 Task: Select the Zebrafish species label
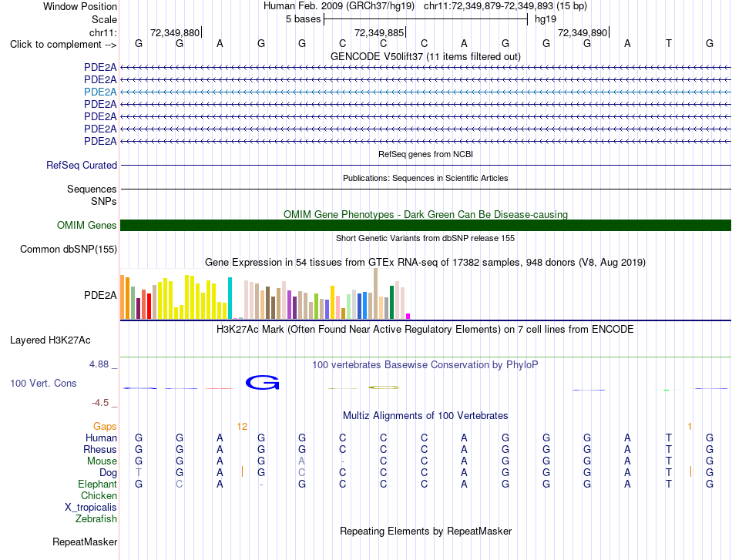96,519
